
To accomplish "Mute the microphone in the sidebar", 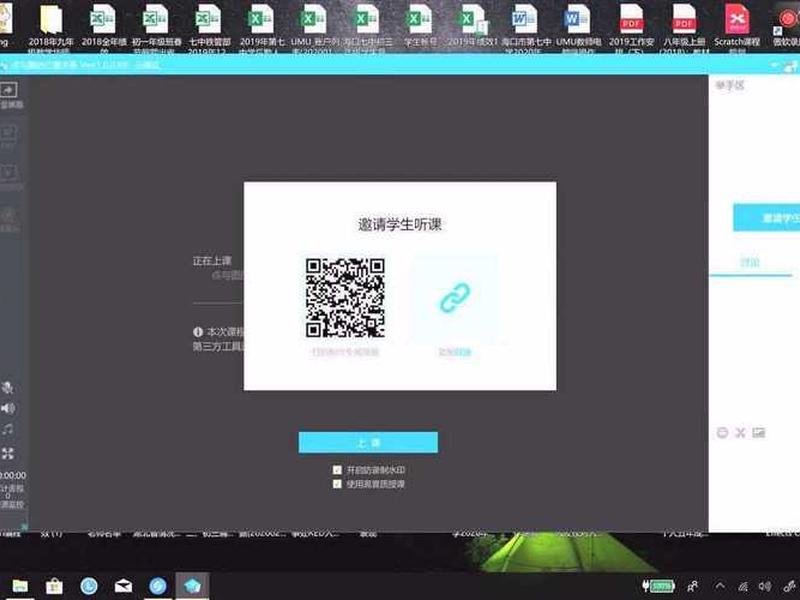I will tap(7, 388).
